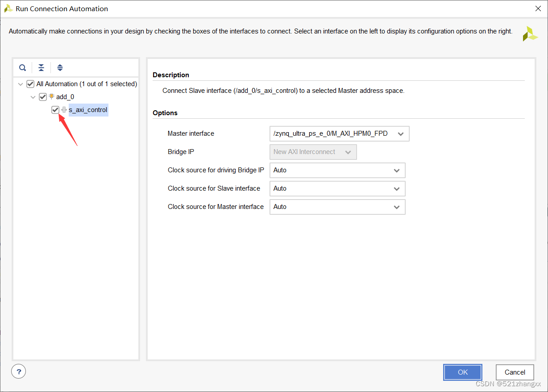548x392 pixels.
Task: Open Clock source for Slave interface dropdown
Action: (337, 188)
